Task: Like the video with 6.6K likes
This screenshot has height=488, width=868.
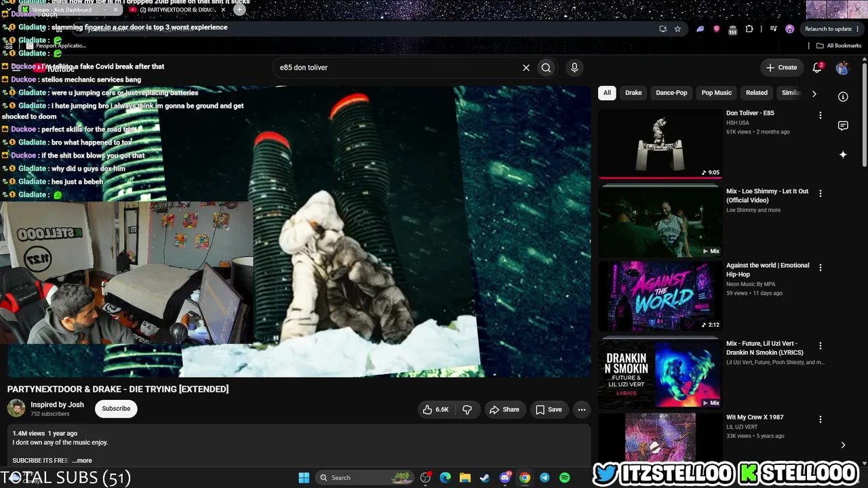Action: coord(436,409)
